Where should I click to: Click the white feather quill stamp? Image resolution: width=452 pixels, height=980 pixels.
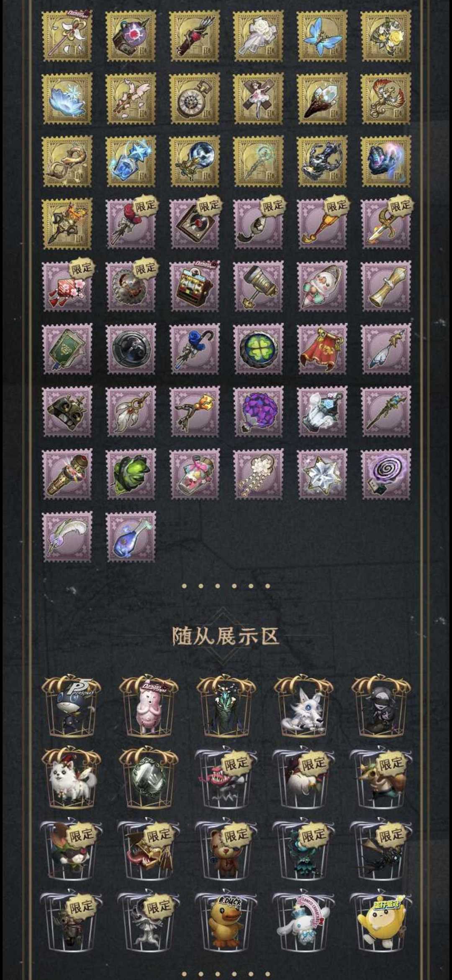(67, 536)
